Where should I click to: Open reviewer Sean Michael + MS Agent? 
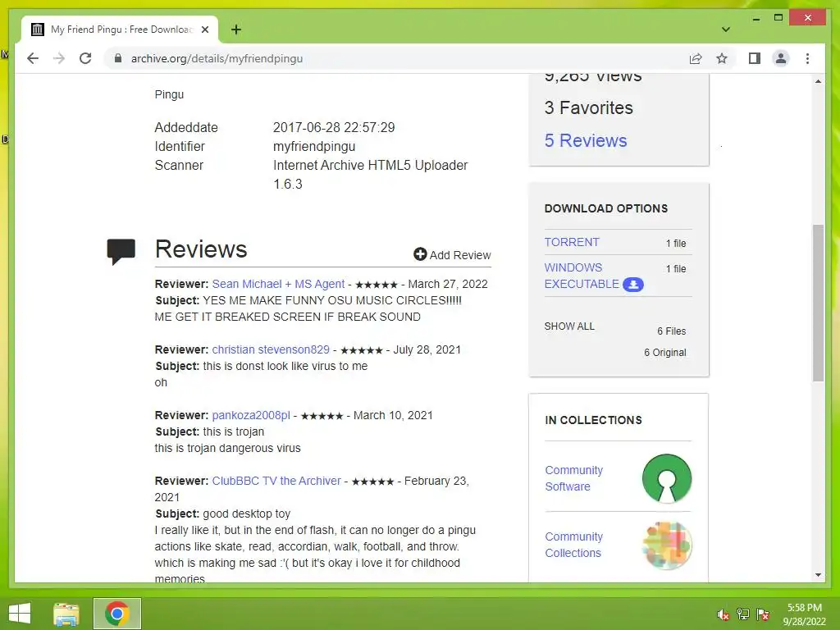pos(278,284)
